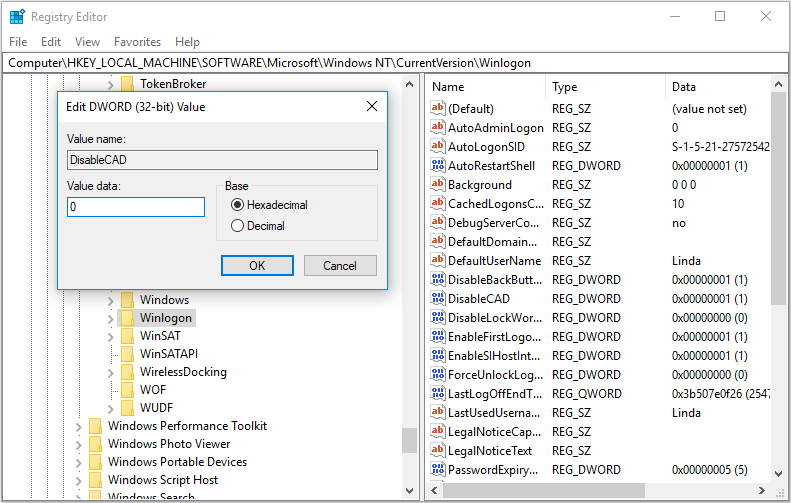791x503 pixels.
Task: Click the Registry Editor app icon in title bar
Action: pyautogui.click(x=17, y=17)
